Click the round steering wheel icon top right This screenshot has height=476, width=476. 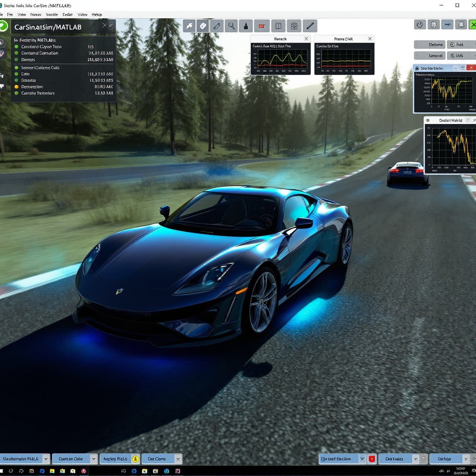coord(434,24)
